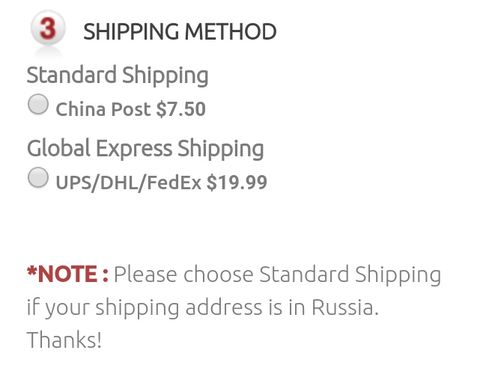Choose the UPS/DHL/FedEx radio option
480x377 pixels.
click(x=38, y=177)
